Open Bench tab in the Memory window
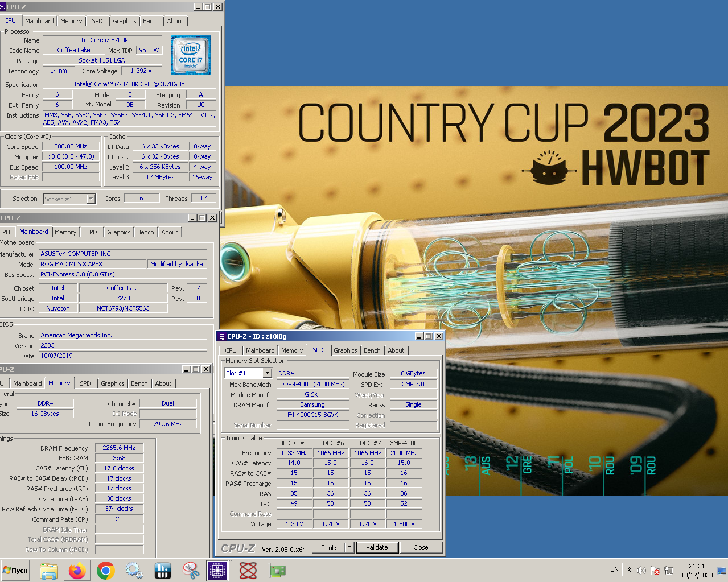This screenshot has width=728, height=582. [x=139, y=383]
